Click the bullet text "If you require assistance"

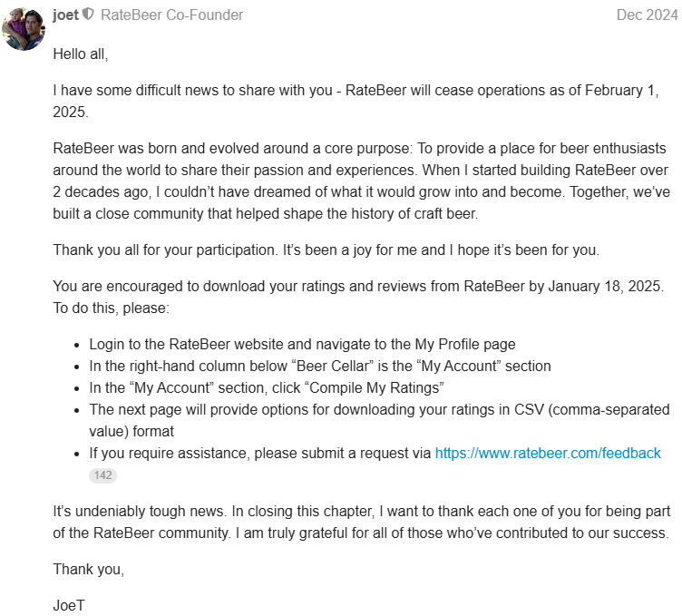(259, 453)
